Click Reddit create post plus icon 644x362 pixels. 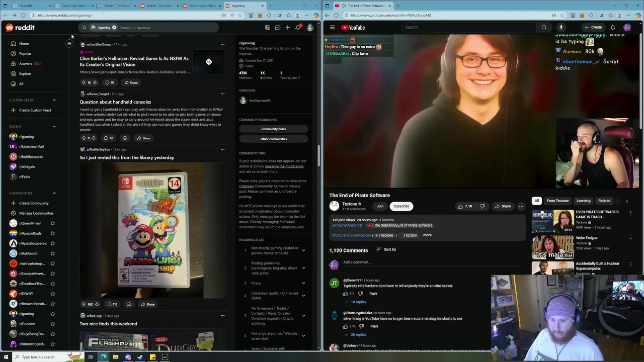(x=288, y=28)
